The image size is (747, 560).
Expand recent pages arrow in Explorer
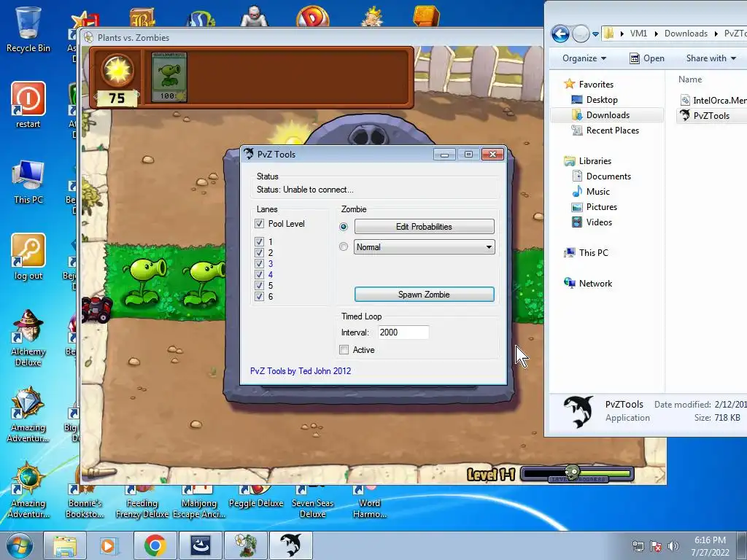tap(595, 34)
